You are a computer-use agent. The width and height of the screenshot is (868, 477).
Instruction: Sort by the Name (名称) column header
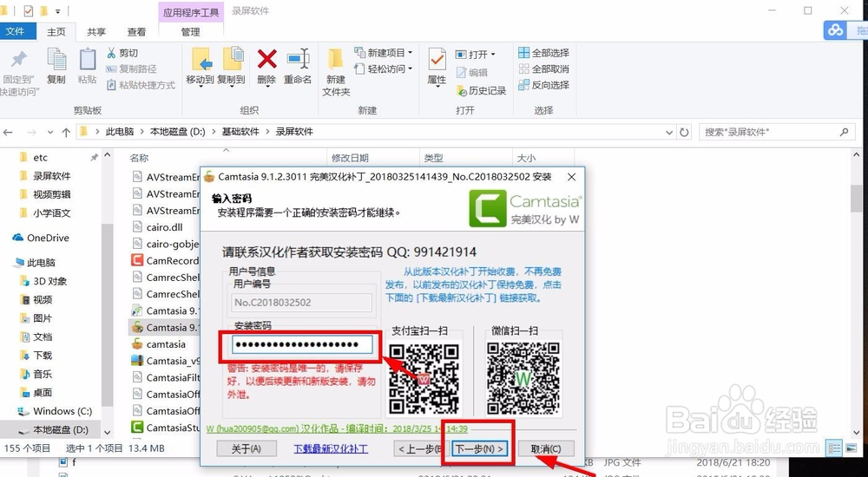139,158
